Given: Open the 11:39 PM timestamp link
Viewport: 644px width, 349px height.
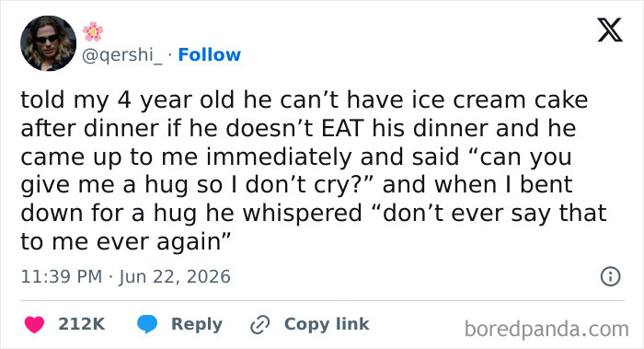Looking at the screenshot, I should pos(62,276).
